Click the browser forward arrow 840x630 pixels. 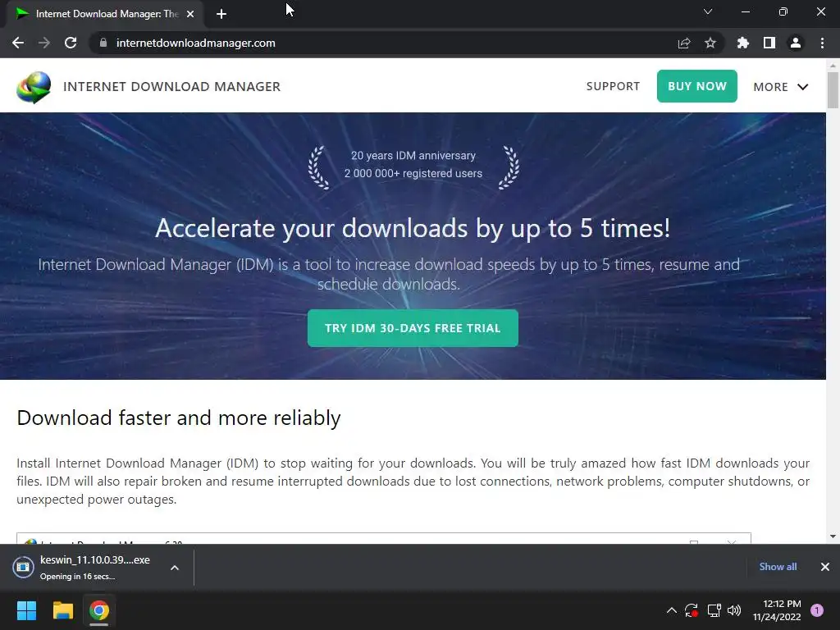[x=44, y=43]
